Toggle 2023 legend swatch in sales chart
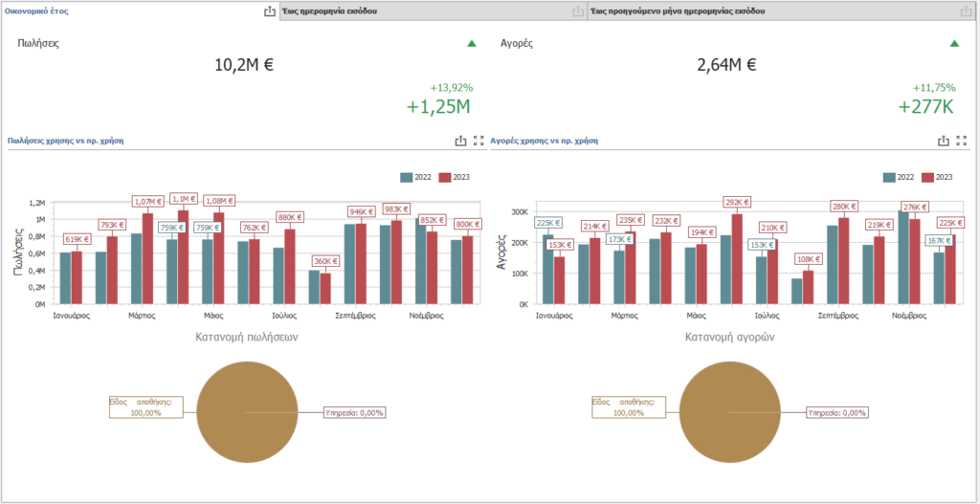The image size is (980, 504). (x=445, y=177)
